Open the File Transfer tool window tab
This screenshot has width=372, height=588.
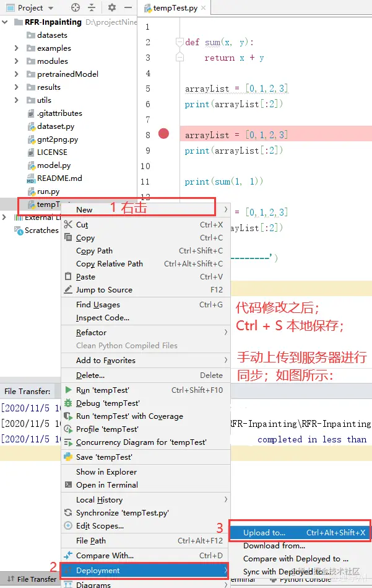pyautogui.click(x=32, y=579)
